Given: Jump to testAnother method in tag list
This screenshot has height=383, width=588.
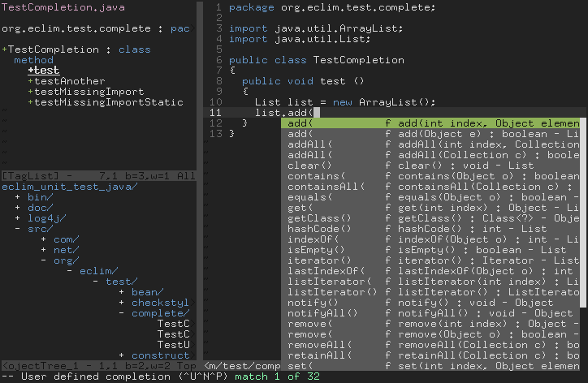Looking at the screenshot, I should pos(69,81).
